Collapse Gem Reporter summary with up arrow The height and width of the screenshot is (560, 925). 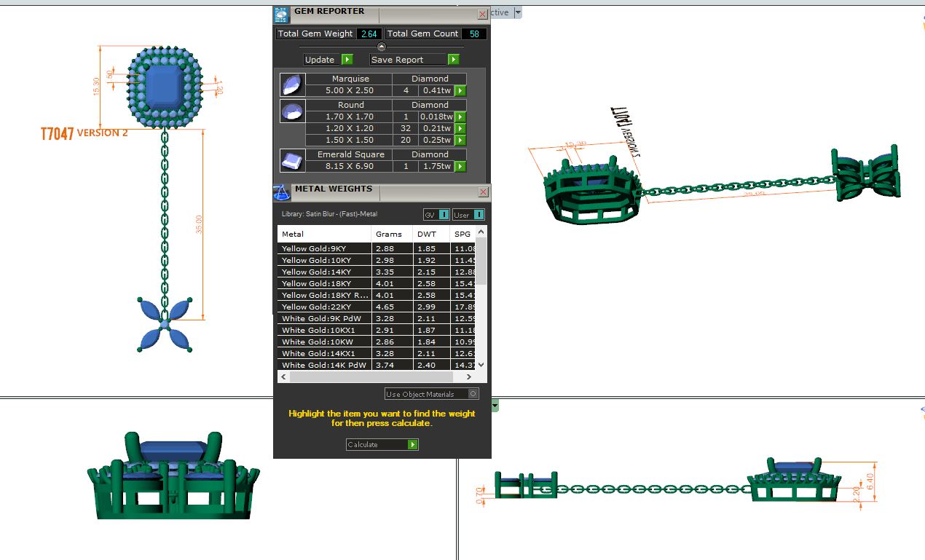(x=382, y=47)
